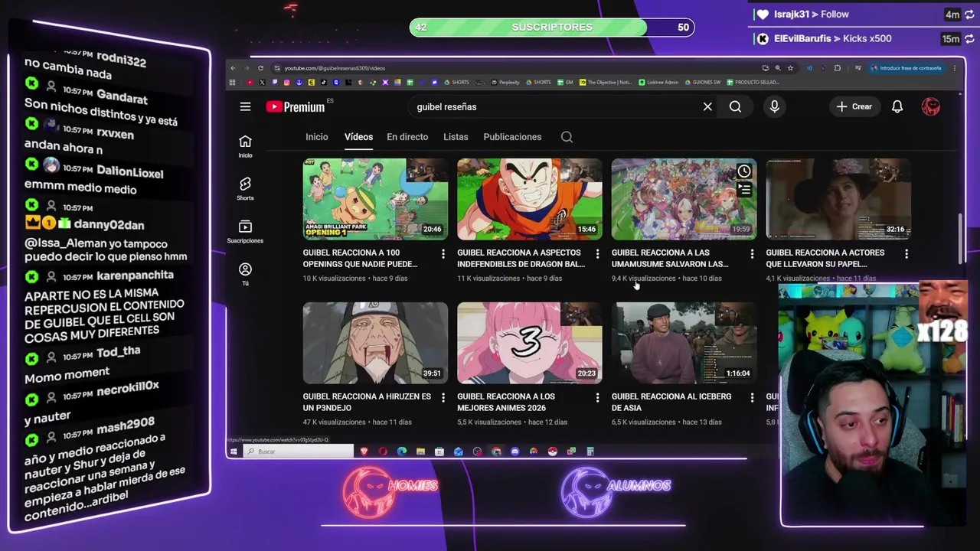This screenshot has width=980, height=551.
Task: Add Umamusume video to Watch Later
Action: (743, 171)
